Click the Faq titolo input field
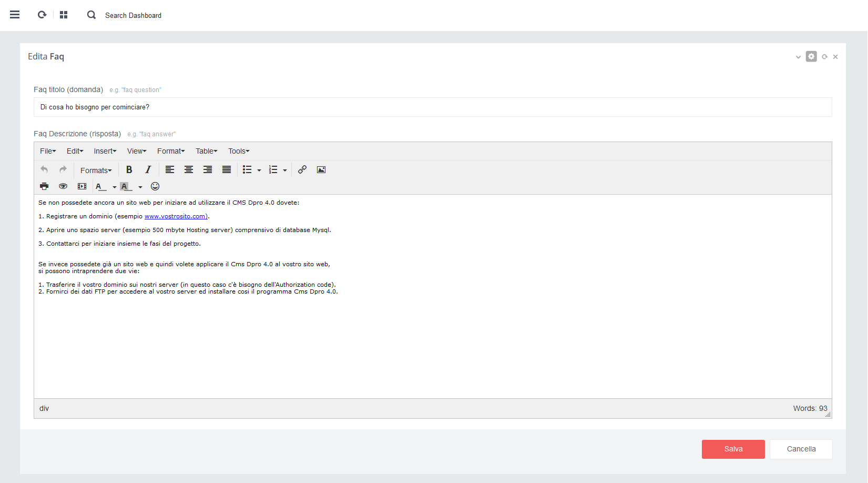This screenshot has height=483, width=868. [432, 107]
